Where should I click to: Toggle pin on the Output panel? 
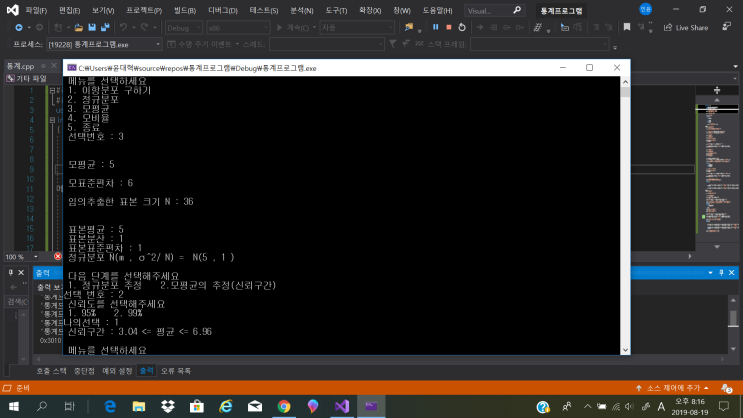pyautogui.click(x=721, y=273)
